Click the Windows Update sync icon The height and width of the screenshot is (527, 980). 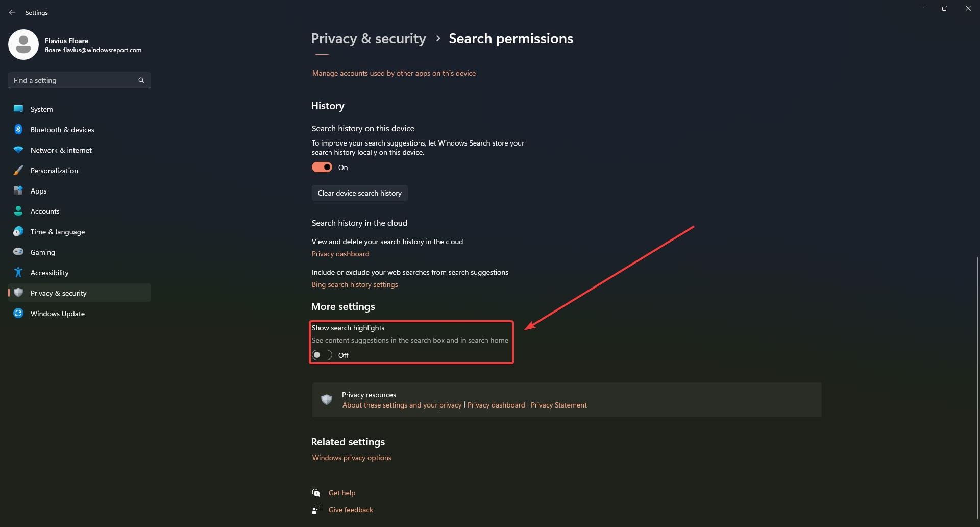tap(18, 314)
